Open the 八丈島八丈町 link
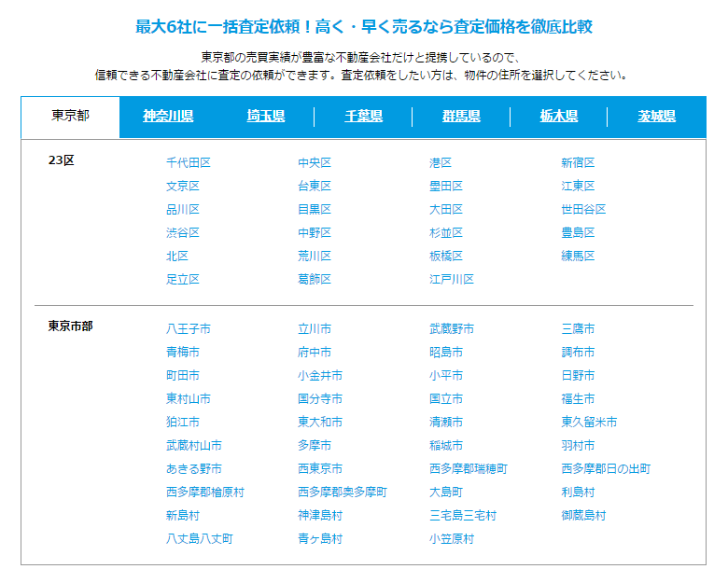This screenshot has height=583, width=728. [x=199, y=538]
